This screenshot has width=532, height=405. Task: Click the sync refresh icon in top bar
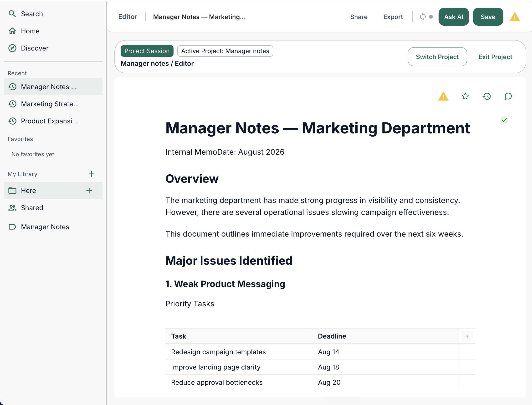(423, 17)
